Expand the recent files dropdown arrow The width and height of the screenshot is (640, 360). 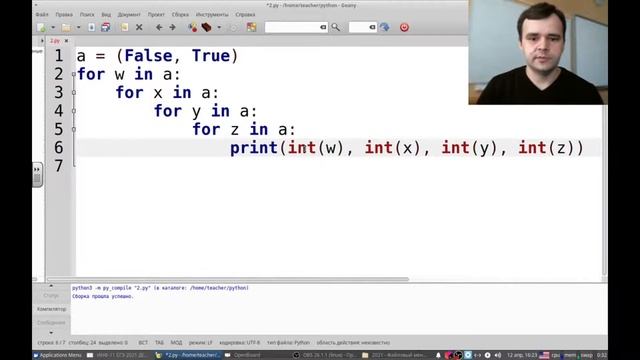coord(78,27)
